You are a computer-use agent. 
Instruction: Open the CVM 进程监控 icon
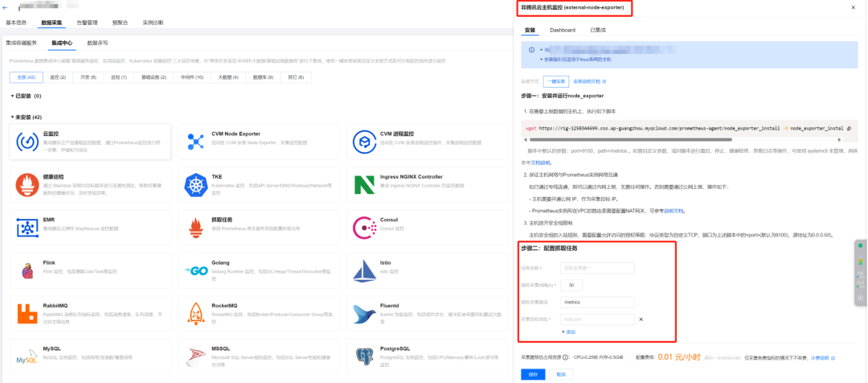click(364, 142)
